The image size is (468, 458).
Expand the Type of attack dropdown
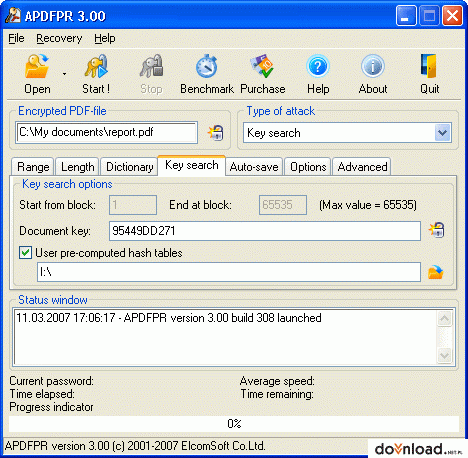(443, 133)
